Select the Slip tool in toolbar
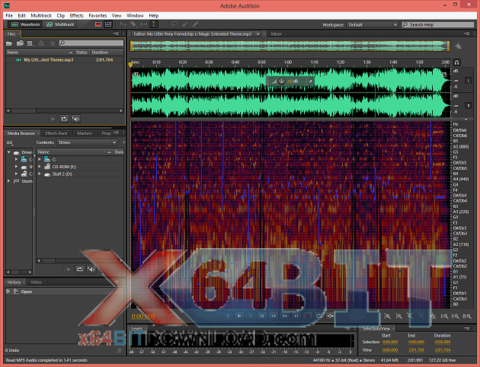This screenshot has width=480, height=367. (143, 24)
